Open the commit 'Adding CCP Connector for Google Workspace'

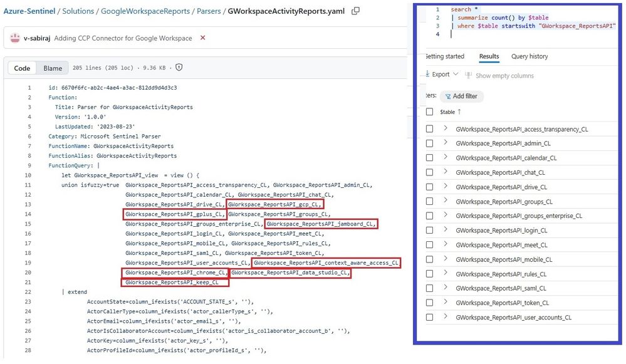tap(123, 38)
